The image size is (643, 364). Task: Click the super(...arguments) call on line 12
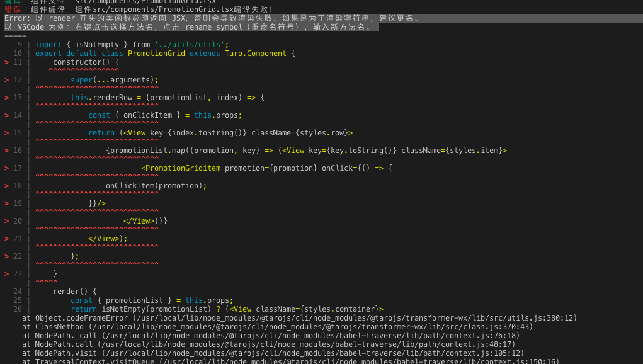tap(115, 80)
